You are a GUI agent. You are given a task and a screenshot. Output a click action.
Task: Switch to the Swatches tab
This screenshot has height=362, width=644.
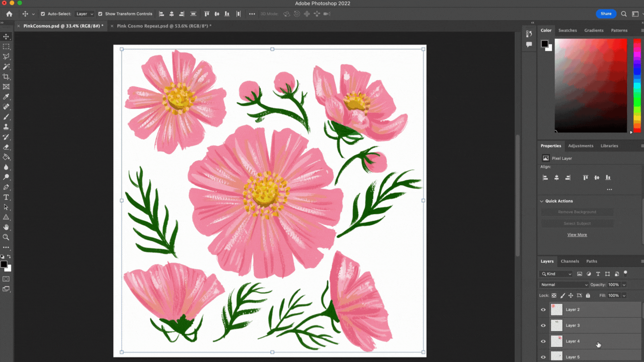[x=568, y=30]
